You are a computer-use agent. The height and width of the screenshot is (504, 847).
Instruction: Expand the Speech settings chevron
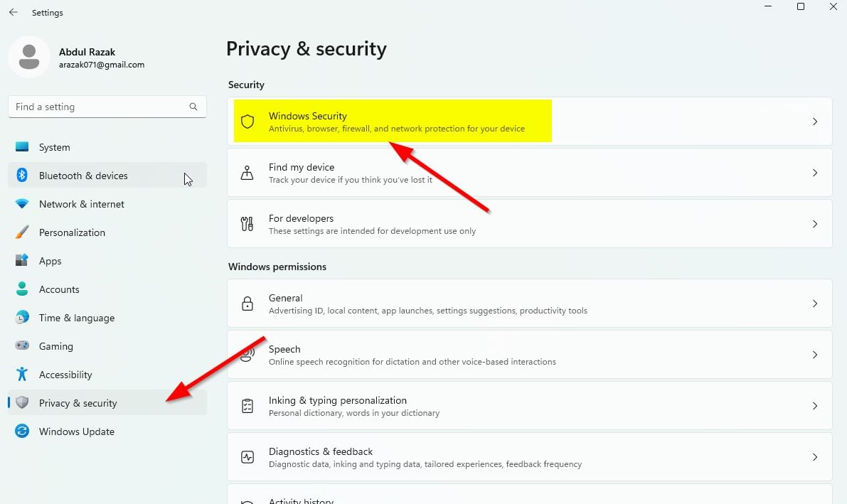tap(815, 355)
